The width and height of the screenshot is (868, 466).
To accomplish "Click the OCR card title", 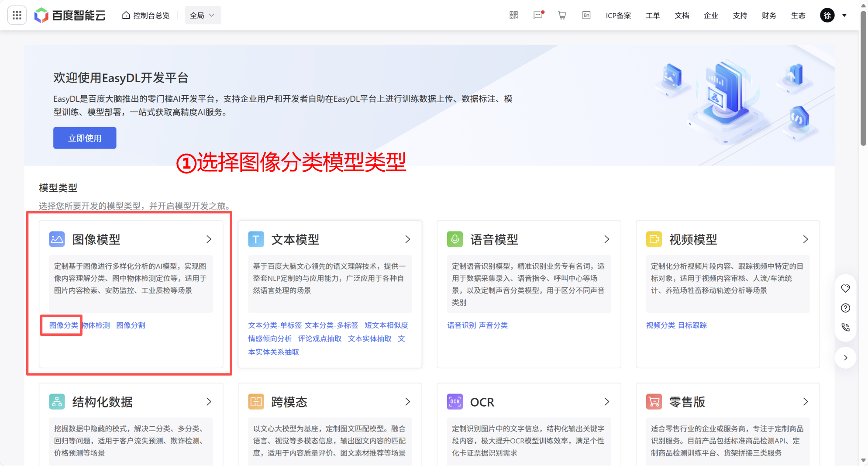I will click(x=482, y=402).
